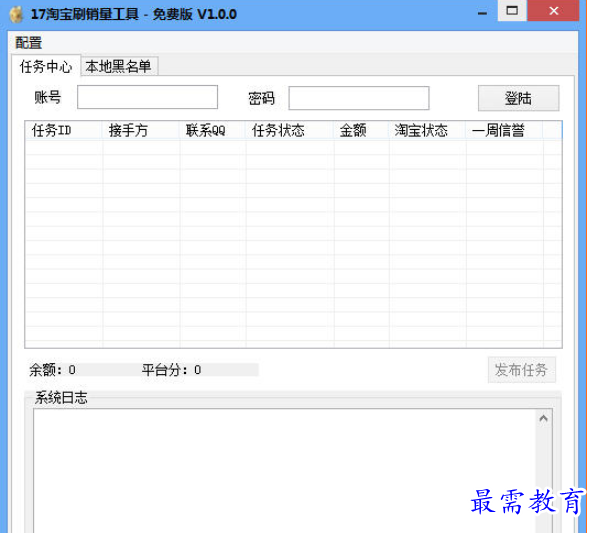Click the 登陆 button
Image resolution: width=592 pixels, height=533 pixels.
pyautogui.click(x=518, y=98)
